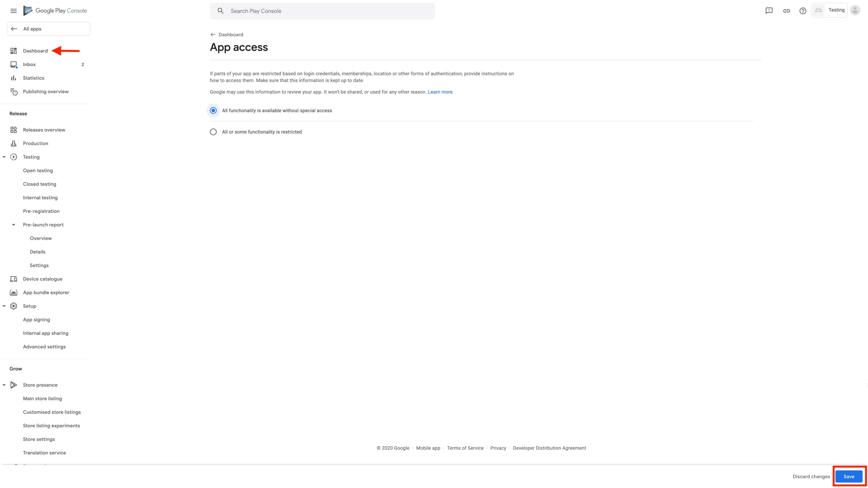Click the App bundle explorer icon
The image size is (868, 488).
pos(14,292)
